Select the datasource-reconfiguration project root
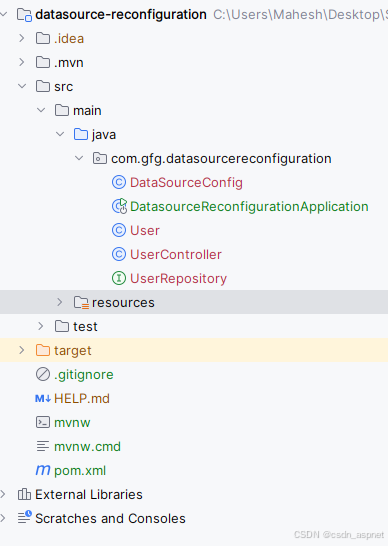388x546 pixels. point(121,15)
